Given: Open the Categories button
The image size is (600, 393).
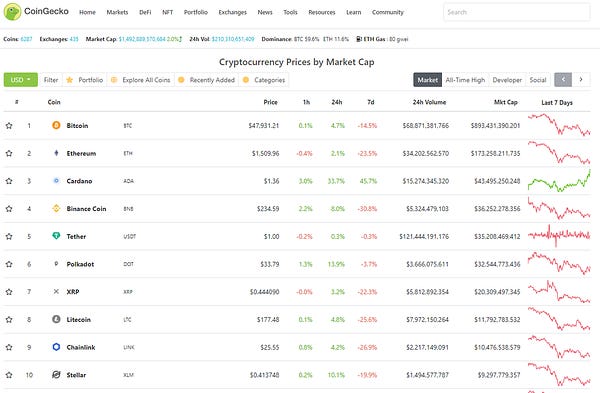Looking at the screenshot, I should point(264,80).
